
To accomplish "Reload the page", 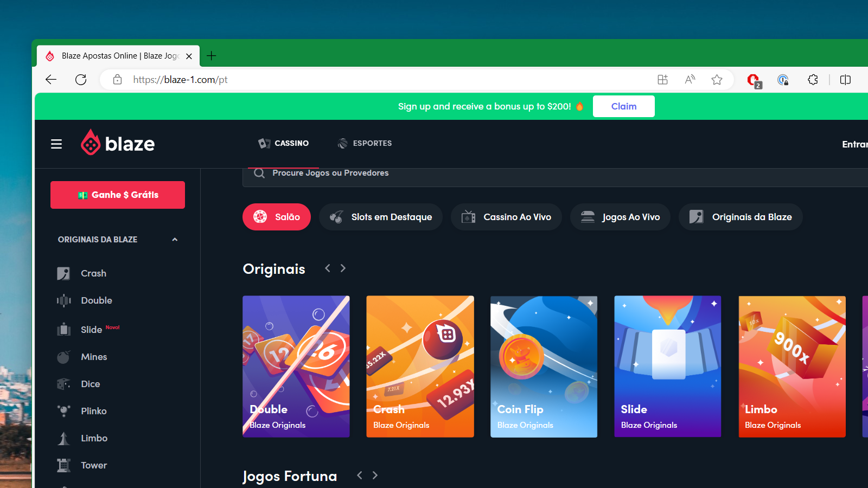I will pyautogui.click(x=81, y=80).
